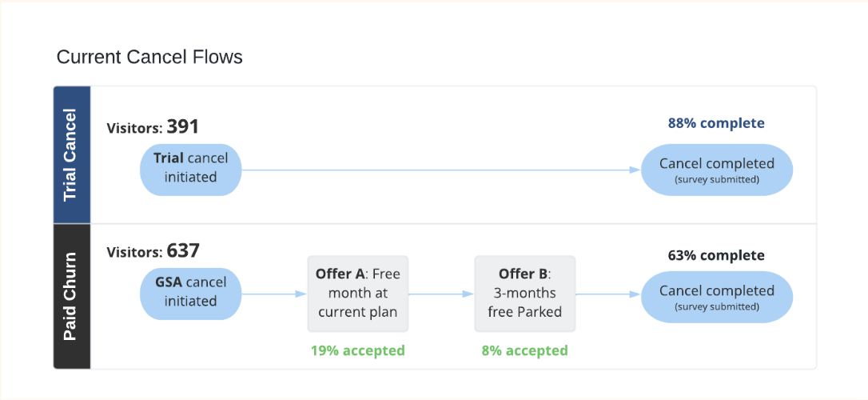
Task: Click arrow between Offer A and Offer B
Action: pyautogui.click(x=441, y=294)
